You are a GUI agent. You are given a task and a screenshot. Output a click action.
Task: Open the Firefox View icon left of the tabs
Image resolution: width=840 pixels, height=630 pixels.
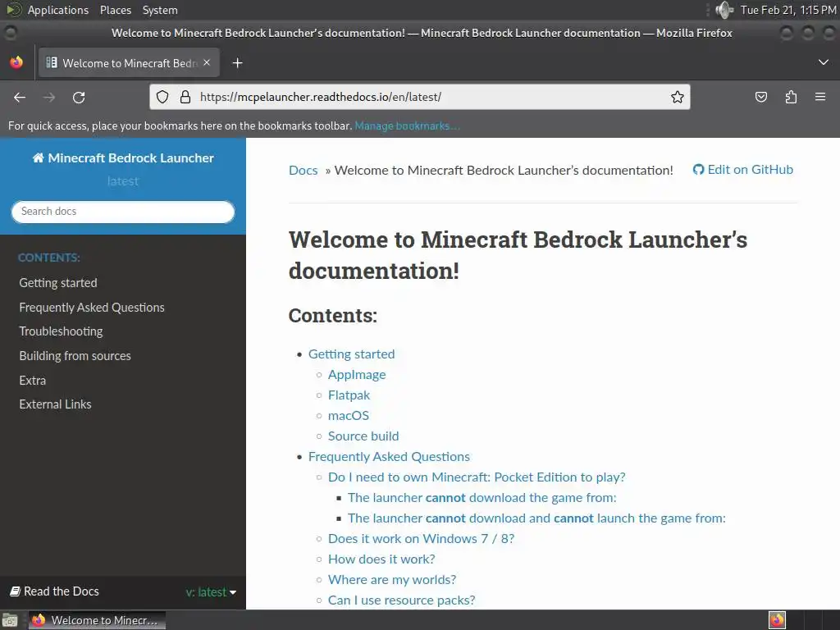pos(16,62)
